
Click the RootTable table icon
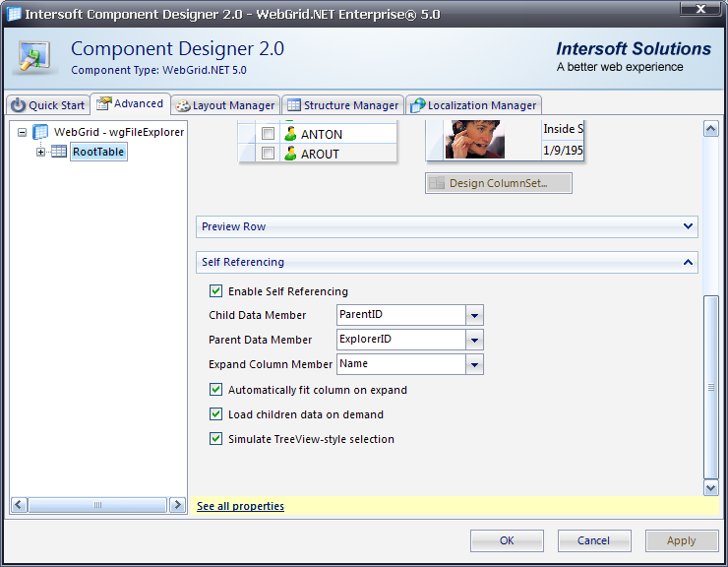tap(59, 152)
